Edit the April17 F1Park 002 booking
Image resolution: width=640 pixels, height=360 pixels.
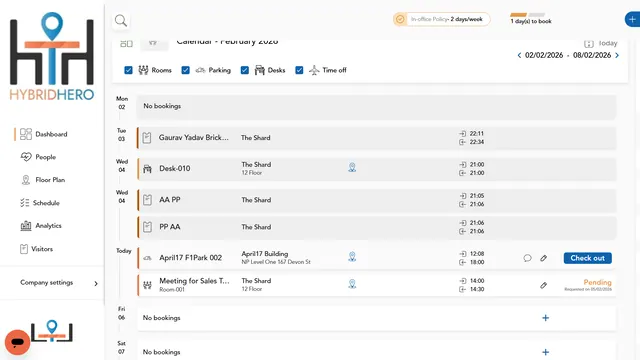[543, 258]
